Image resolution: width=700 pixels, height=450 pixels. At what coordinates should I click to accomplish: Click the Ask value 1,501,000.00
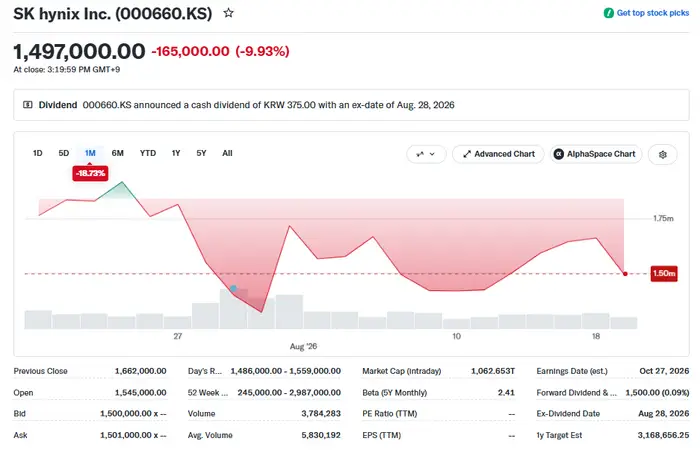[x=133, y=435]
